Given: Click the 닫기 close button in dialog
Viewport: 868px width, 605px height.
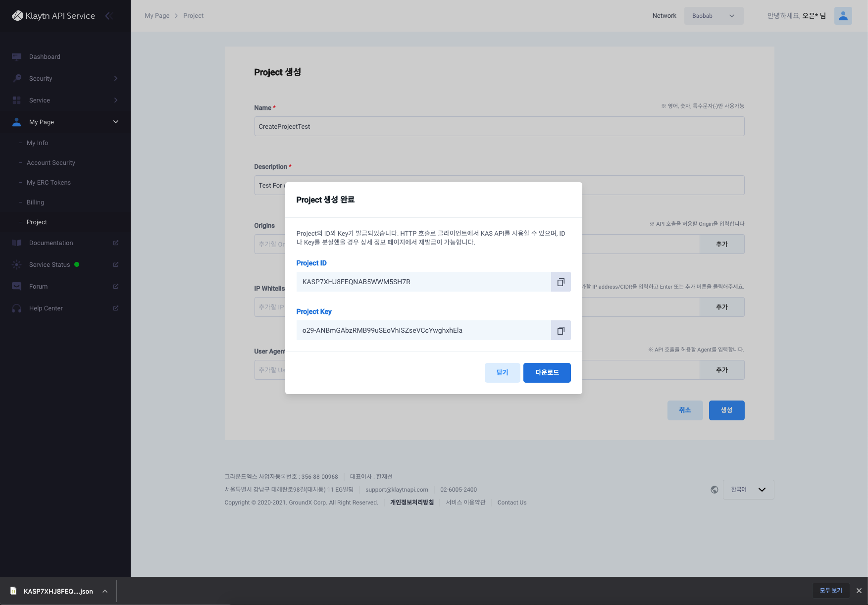Looking at the screenshot, I should (x=503, y=373).
